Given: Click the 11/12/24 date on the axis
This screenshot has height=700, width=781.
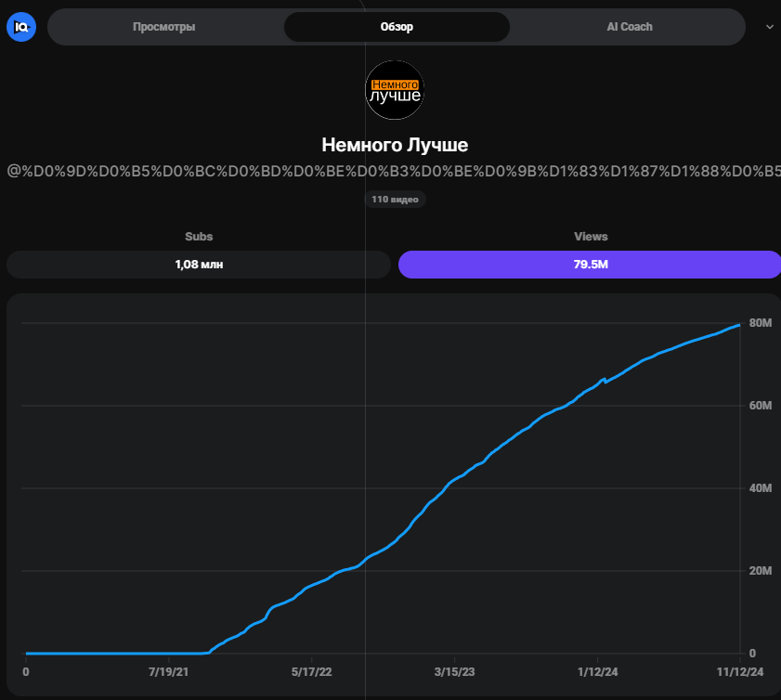Looking at the screenshot, I should coord(740,671).
